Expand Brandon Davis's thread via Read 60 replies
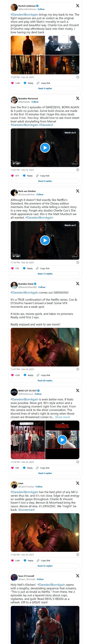Screen dimensions: 87x644 pyautogui.click(x=45, y=381)
